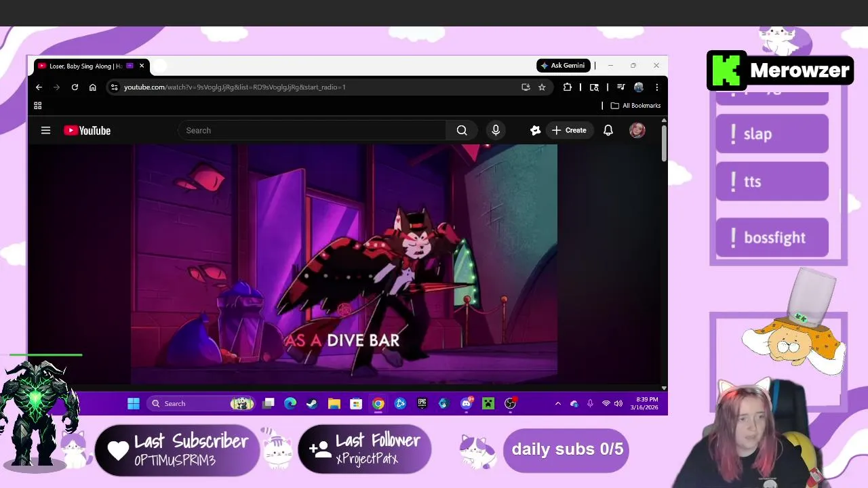Focus the YouTube search box
The image size is (868, 488).
click(312, 130)
